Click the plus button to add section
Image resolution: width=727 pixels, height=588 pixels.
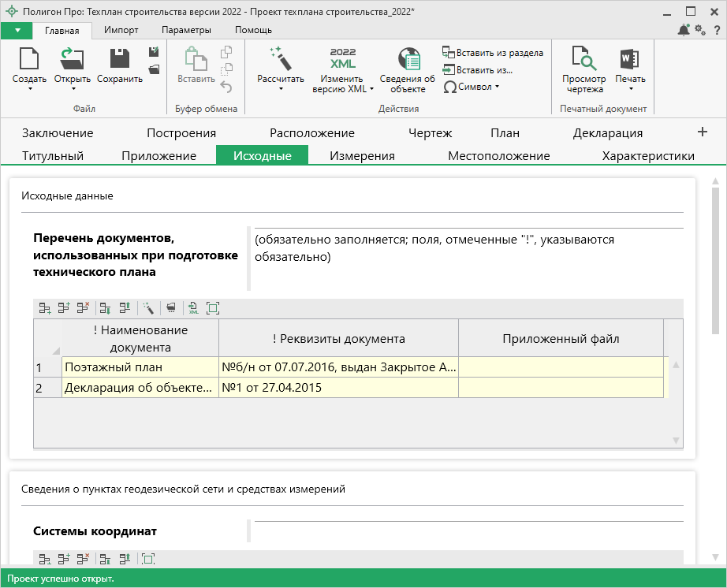point(703,132)
